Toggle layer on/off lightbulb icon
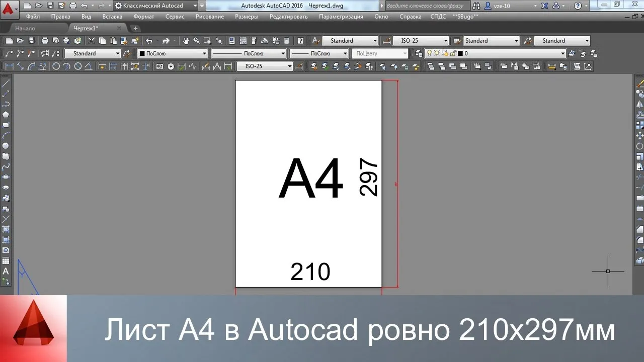 tap(429, 53)
